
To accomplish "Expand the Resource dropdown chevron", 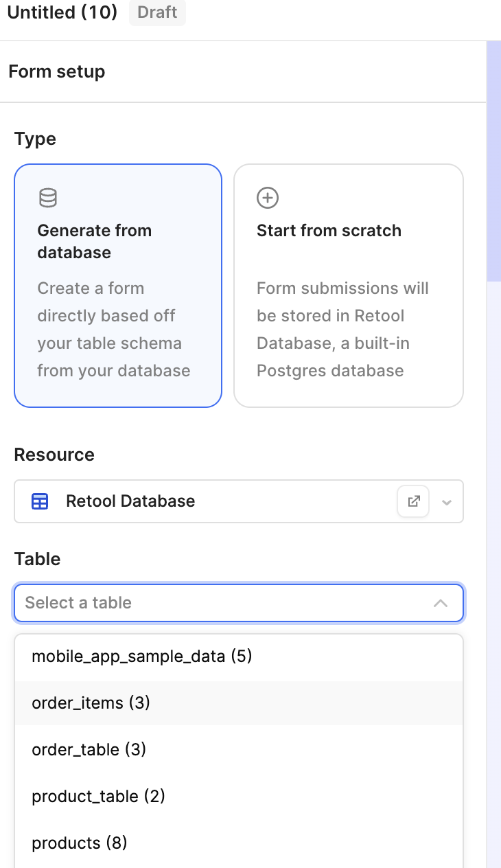I will coord(447,501).
